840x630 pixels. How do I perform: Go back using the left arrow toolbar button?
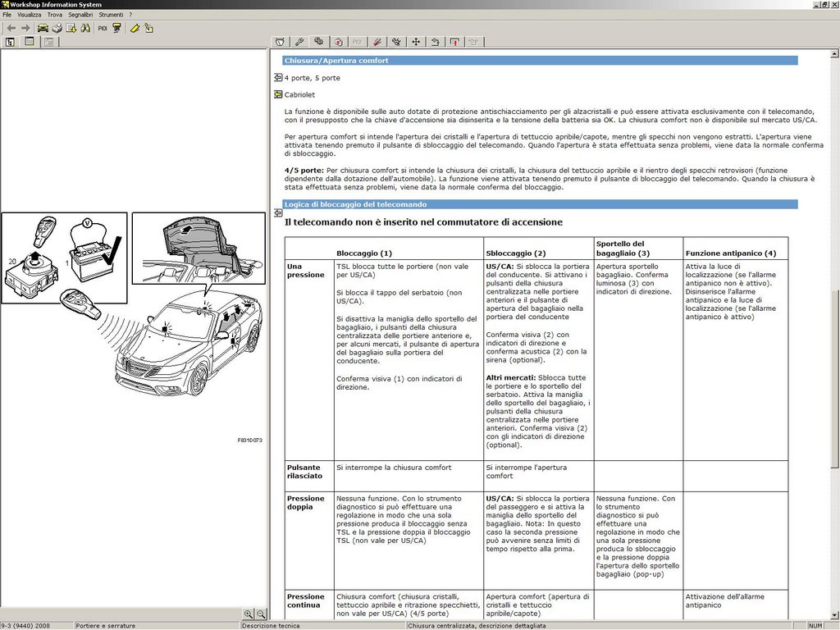click(x=11, y=29)
